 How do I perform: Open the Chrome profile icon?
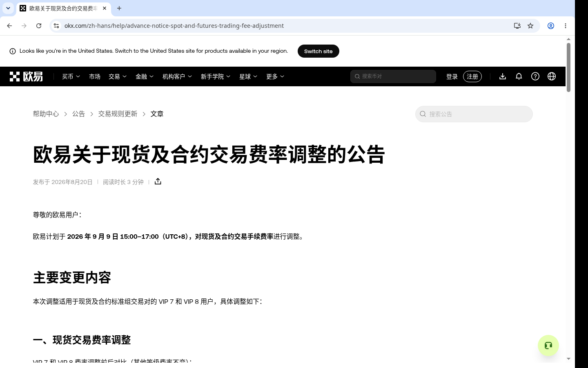coord(551,26)
